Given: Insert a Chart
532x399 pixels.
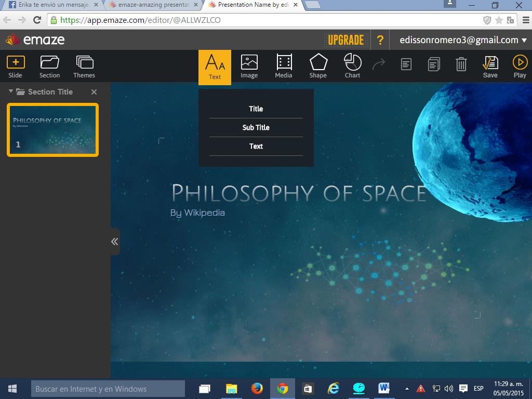Looking at the screenshot, I should pyautogui.click(x=352, y=66).
